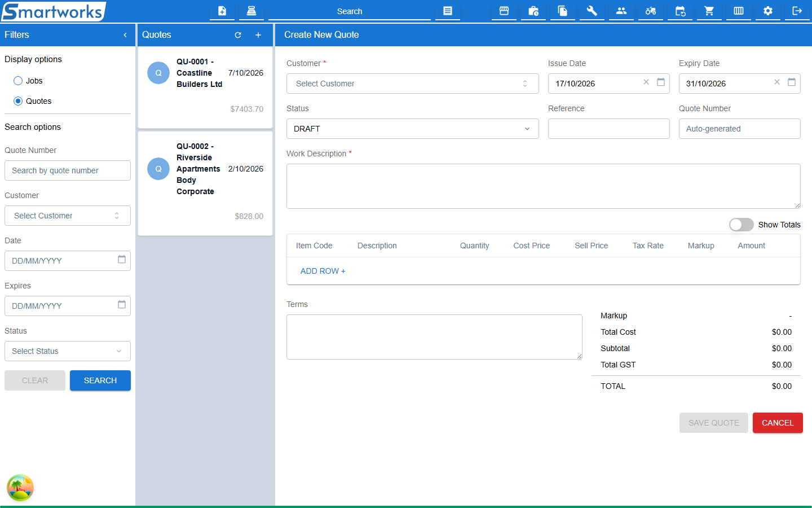Click the SEARCH button

coord(100,380)
